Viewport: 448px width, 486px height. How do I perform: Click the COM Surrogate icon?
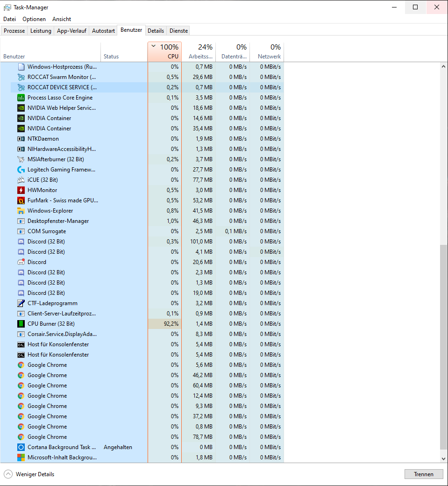tap(21, 231)
